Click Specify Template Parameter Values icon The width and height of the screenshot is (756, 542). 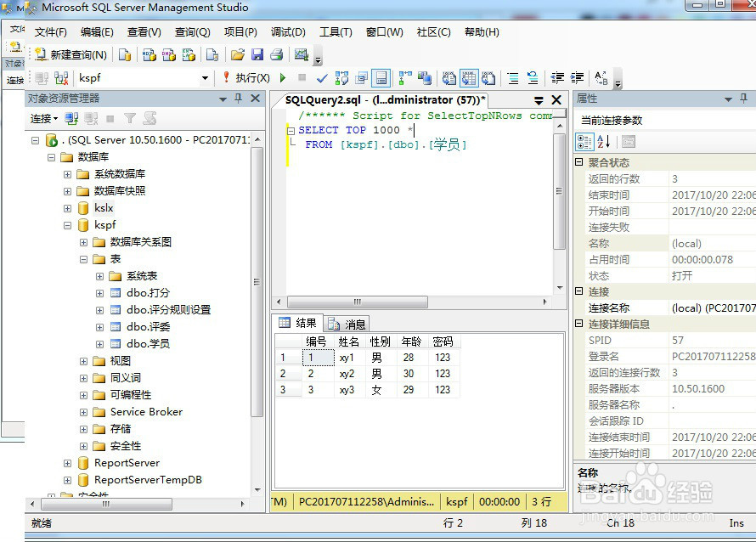coord(601,78)
